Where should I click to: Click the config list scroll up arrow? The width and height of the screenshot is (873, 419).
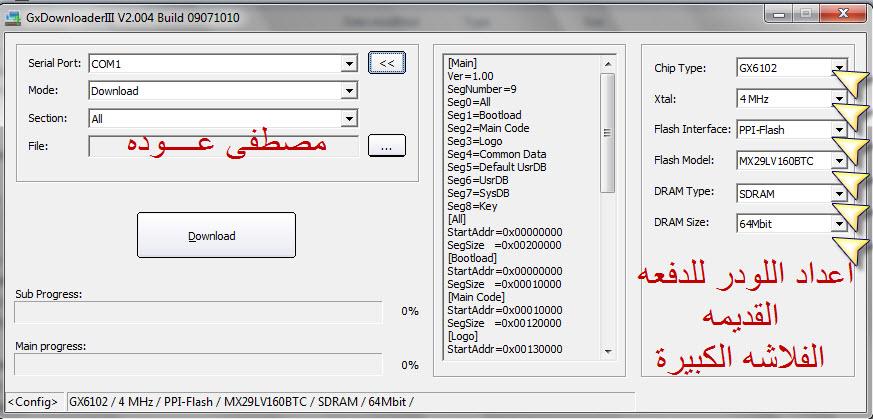(x=608, y=64)
